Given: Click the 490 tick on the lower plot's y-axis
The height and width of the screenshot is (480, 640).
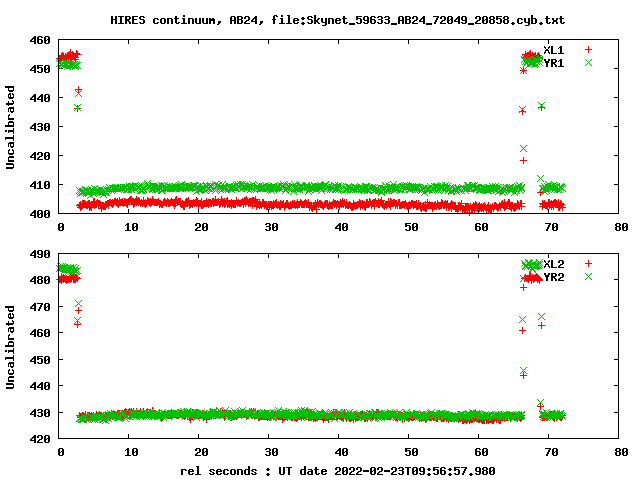Looking at the screenshot, I should 40,254.
